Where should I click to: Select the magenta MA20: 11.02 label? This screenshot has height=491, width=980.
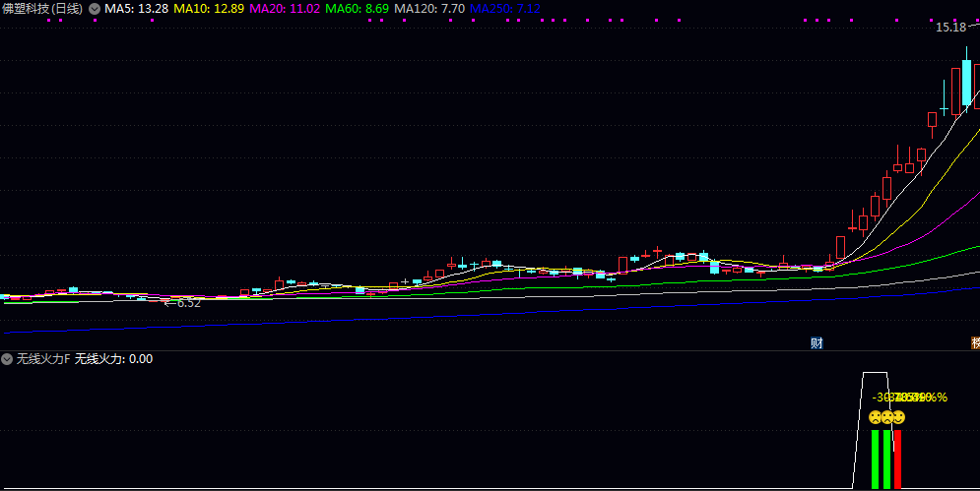285,9
